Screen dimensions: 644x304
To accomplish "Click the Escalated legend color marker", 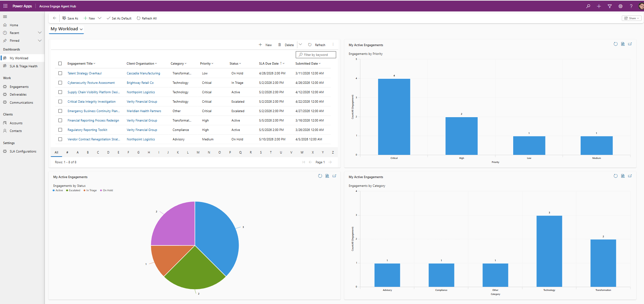I will 67,191.
